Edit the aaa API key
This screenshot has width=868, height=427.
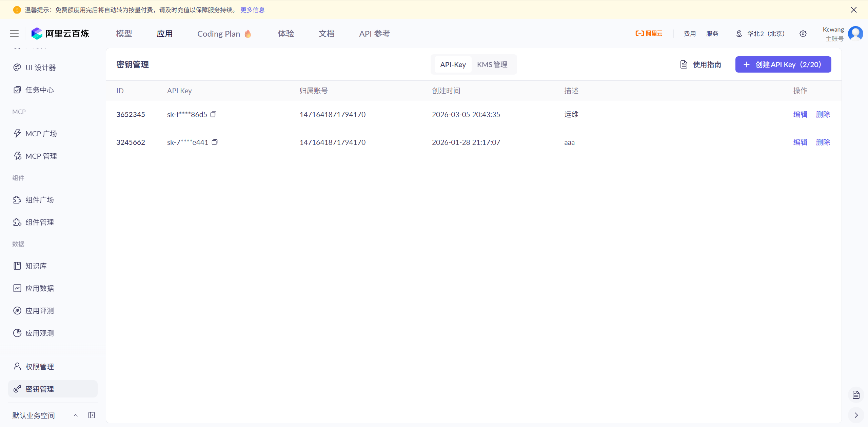click(800, 142)
